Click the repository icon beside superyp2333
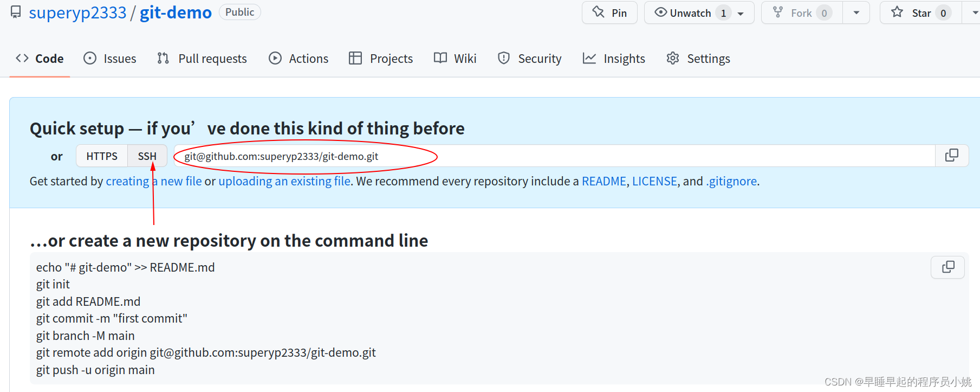The image size is (980, 392). (16, 12)
